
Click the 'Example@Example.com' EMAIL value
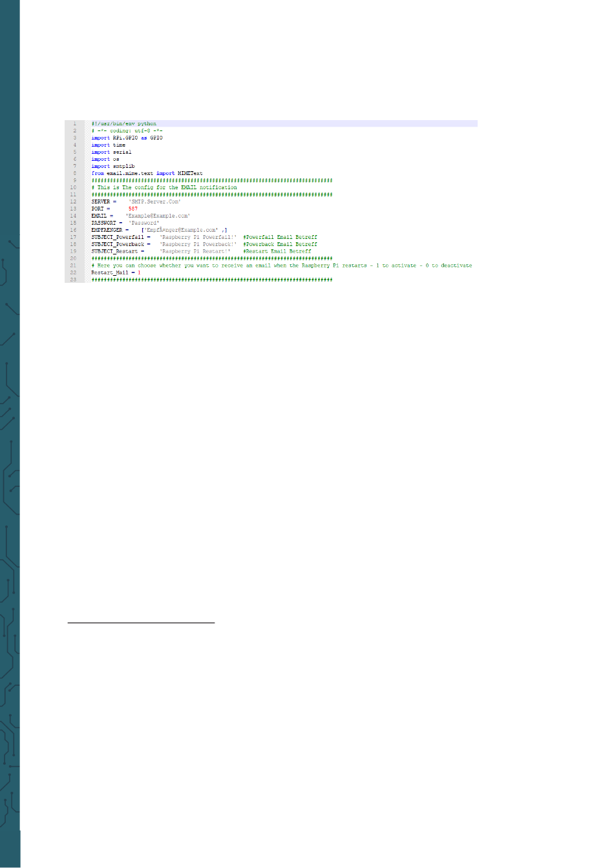pyautogui.click(x=158, y=216)
